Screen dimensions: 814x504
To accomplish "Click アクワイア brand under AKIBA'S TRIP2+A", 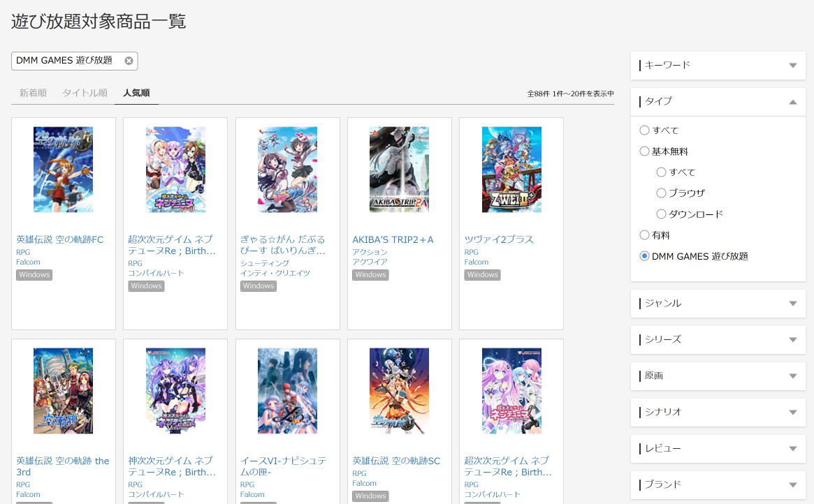I will click(x=370, y=262).
